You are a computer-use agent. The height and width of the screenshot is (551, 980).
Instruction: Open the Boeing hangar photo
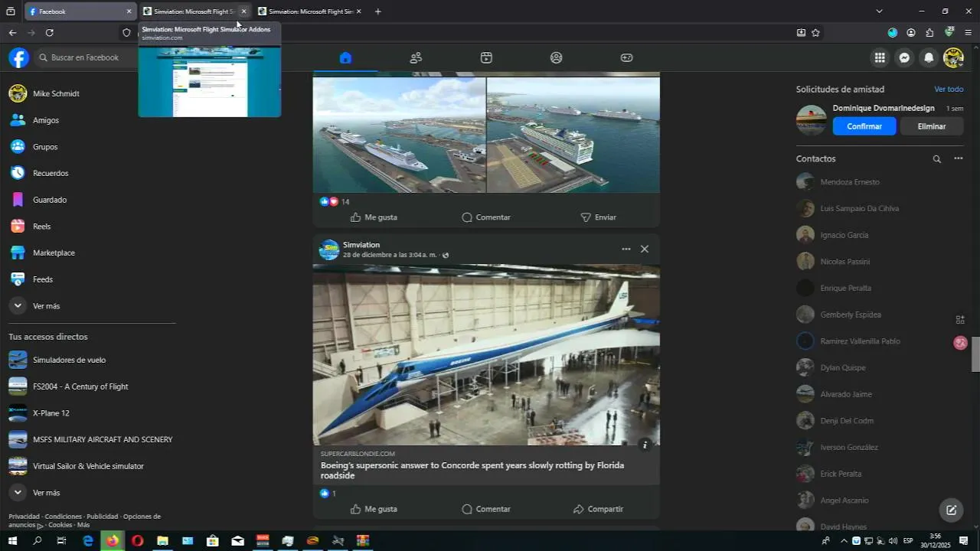(486, 355)
